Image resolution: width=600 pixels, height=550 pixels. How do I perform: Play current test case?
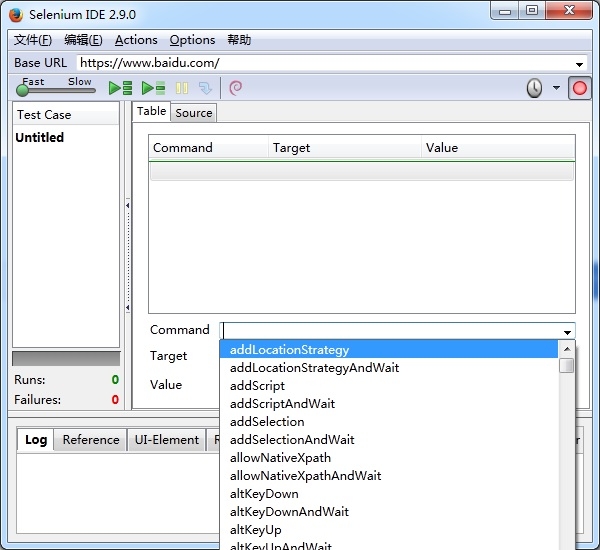click(153, 88)
